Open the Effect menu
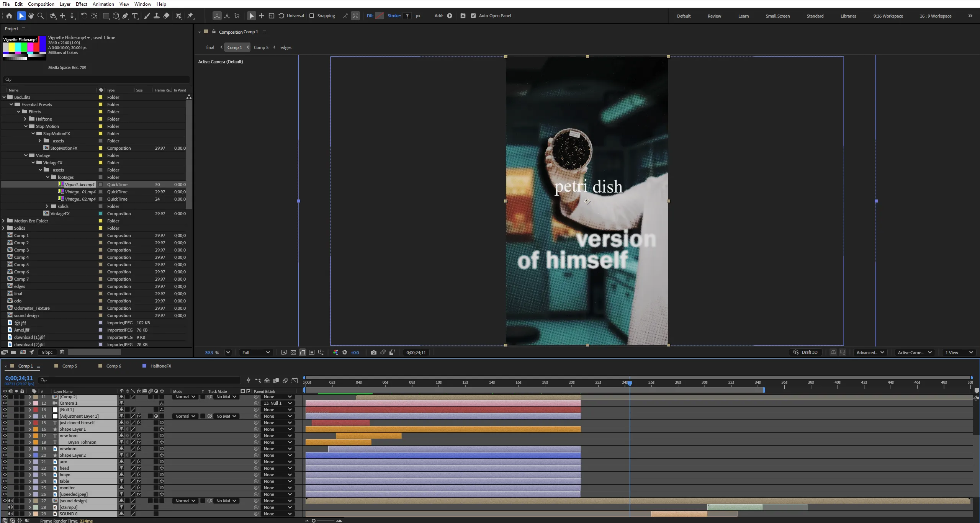Viewport: 980px width, 523px height. pos(82,4)
